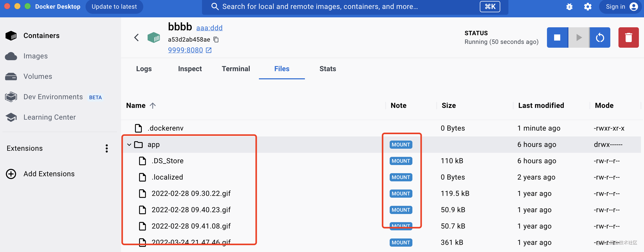Viewport: 644px width, 252px height.
Task: Click the Sign in button
Action: click(x=621, y=7)
